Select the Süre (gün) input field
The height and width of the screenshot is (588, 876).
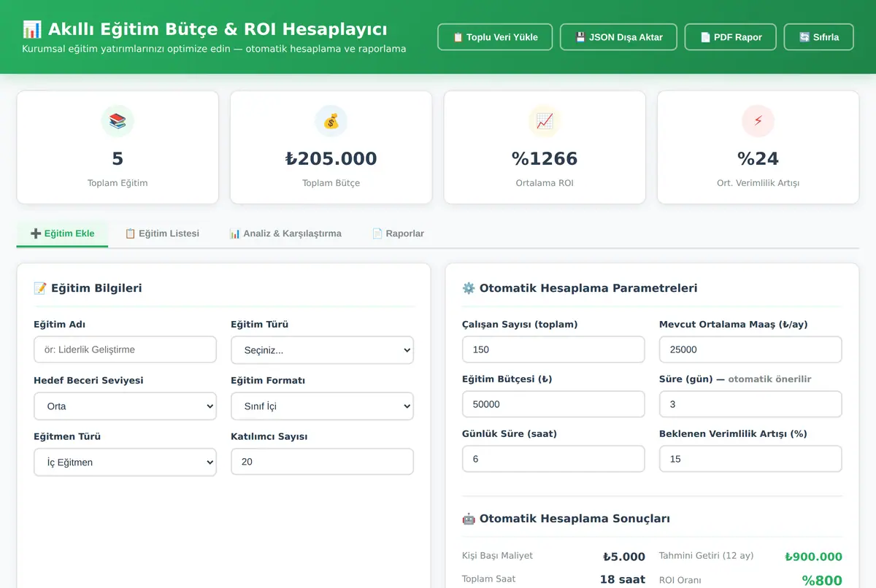[x=750, y=404]
